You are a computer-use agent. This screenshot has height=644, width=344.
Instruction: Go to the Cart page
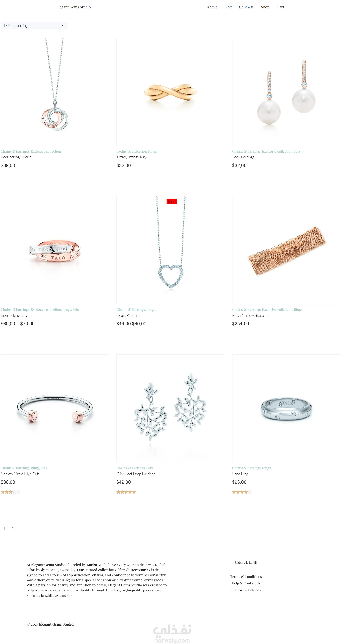click(x=280, y=7)
